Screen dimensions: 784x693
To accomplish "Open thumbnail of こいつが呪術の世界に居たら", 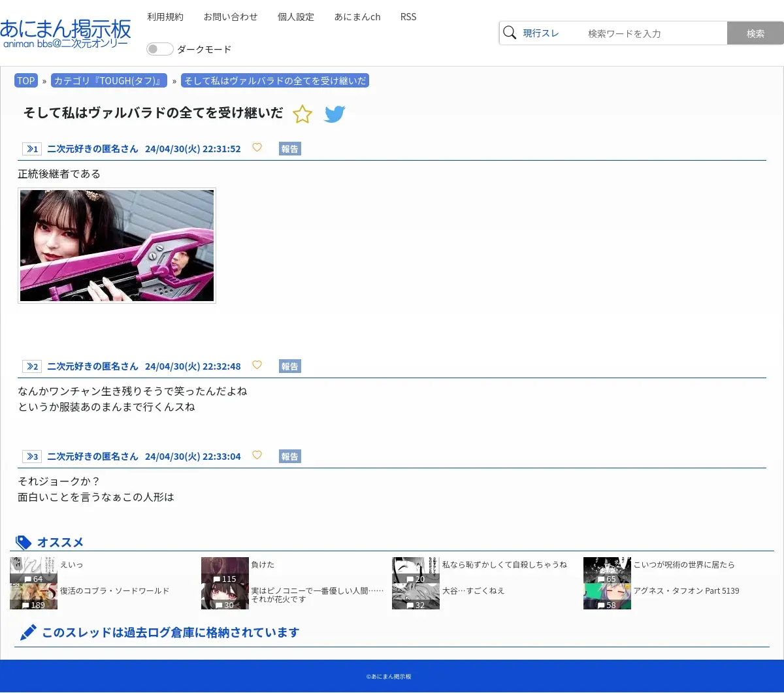I will pyautogui.click(x=607, y=570).
